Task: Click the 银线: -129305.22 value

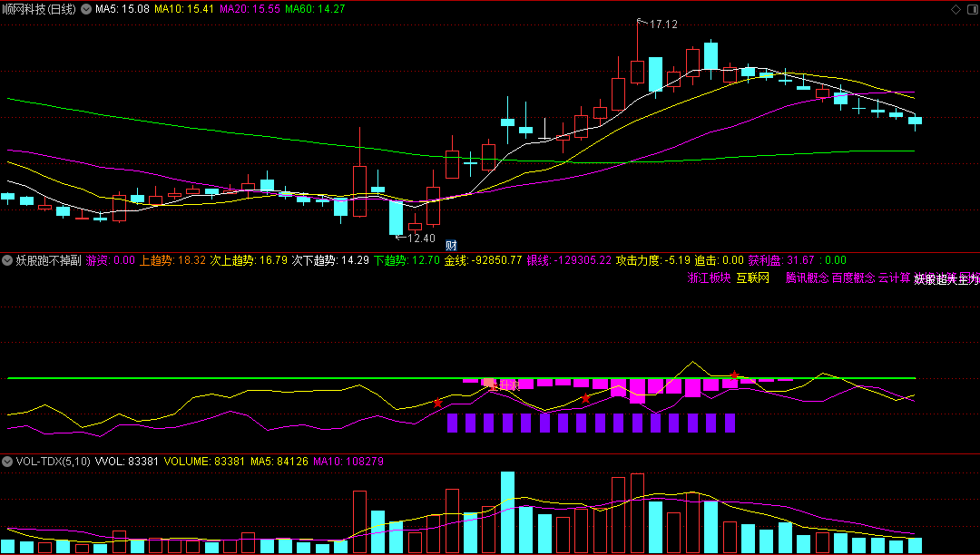Action: [569, 260]
